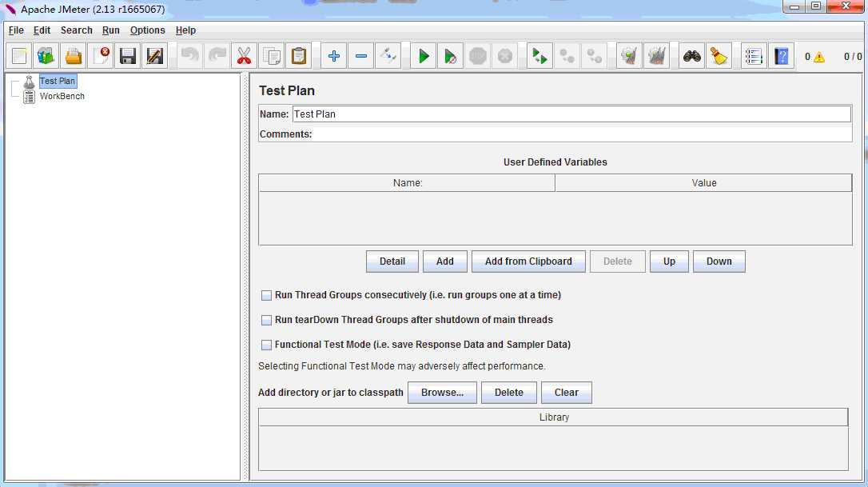Image resolution: width=868 pixels, height=487 pixels.
Task: Open the Function Helper dialog icon
Action: (x=754, y=56)
